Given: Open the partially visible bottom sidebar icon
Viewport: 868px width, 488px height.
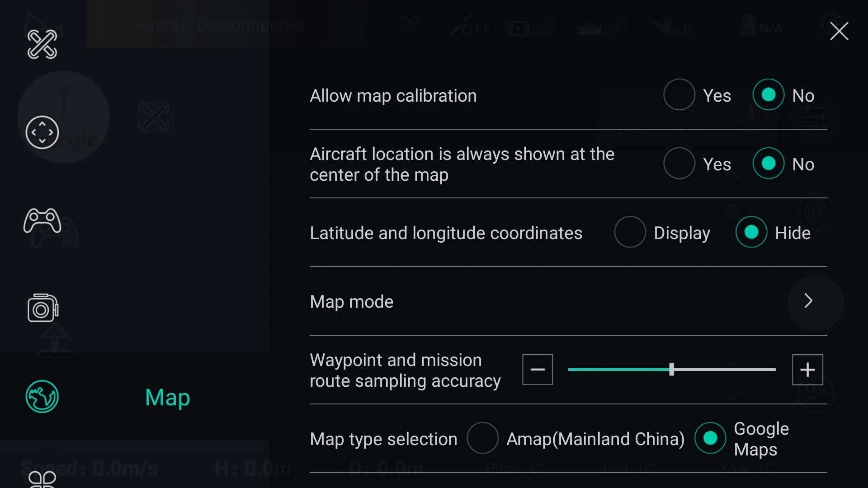Looking at the screenshot, I should (x=42, y=479).
